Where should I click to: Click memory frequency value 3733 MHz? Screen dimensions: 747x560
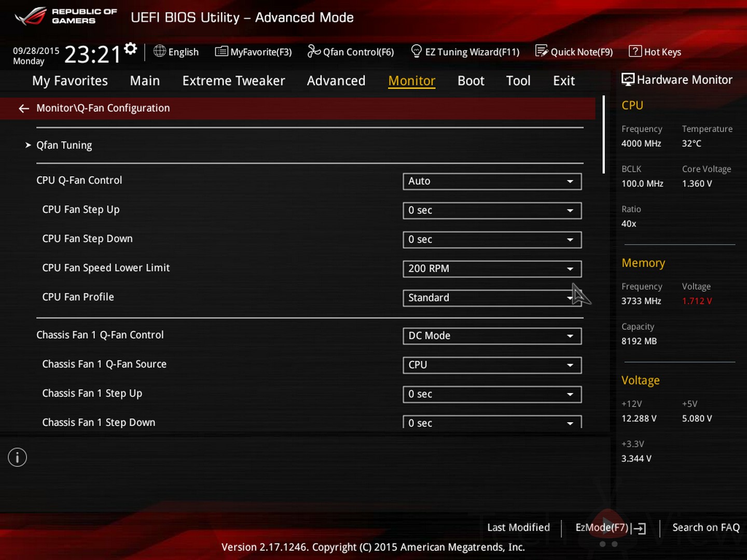(641, 301)
